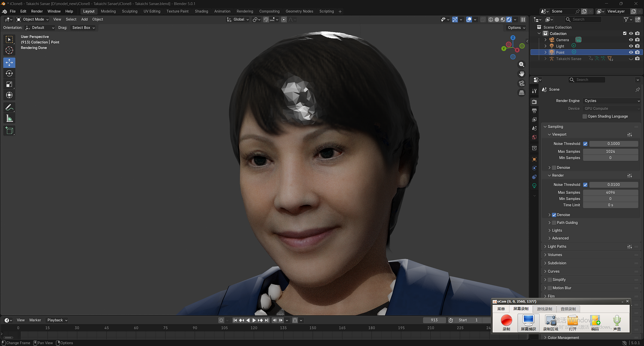
Task: Open the Output properties tab
Action: coord(535,111)
